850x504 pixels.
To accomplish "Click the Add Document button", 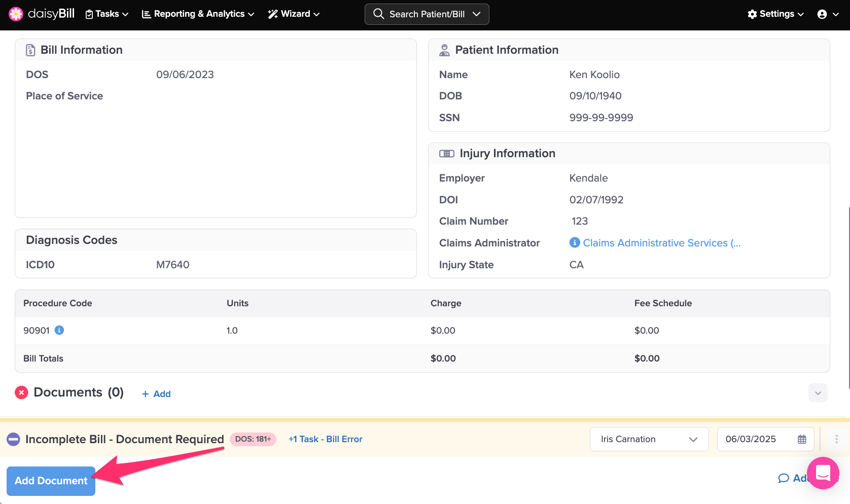I will click(x=51, y=481).
